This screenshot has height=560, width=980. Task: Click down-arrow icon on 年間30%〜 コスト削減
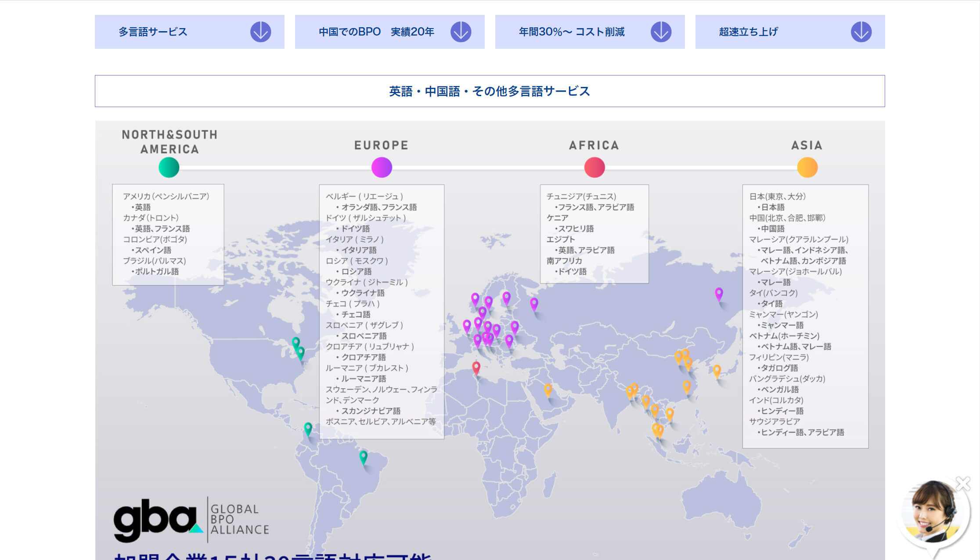click(x=661, y=32)
